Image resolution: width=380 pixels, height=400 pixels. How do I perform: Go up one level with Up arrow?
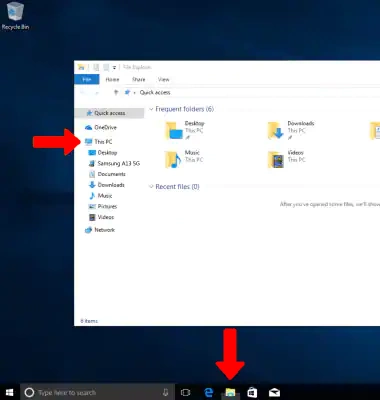(x=116, y=92)
